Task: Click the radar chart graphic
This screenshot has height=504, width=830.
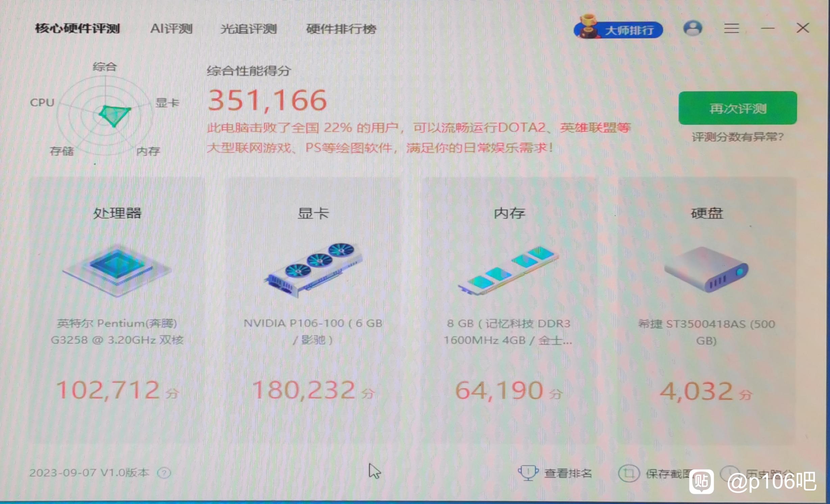Action: [105, 115]
